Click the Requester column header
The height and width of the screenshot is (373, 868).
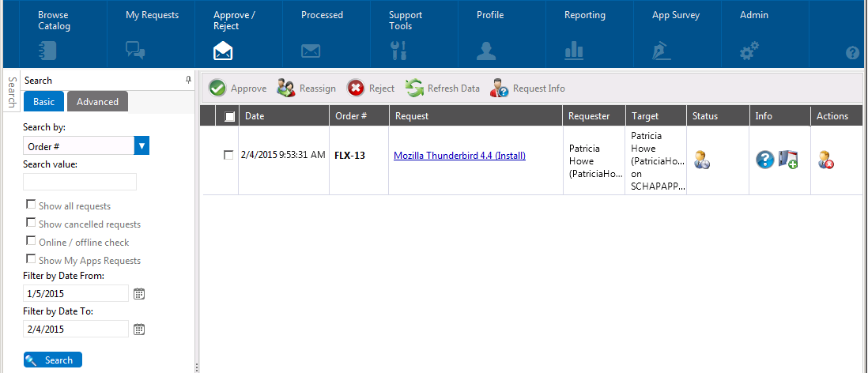594,116
